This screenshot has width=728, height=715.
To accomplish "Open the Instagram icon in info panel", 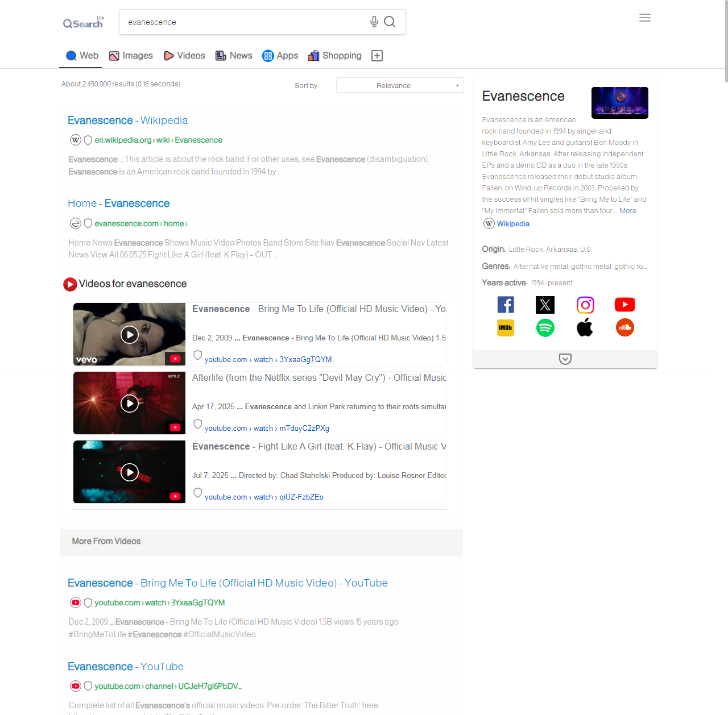I will (x=585, y=305).
